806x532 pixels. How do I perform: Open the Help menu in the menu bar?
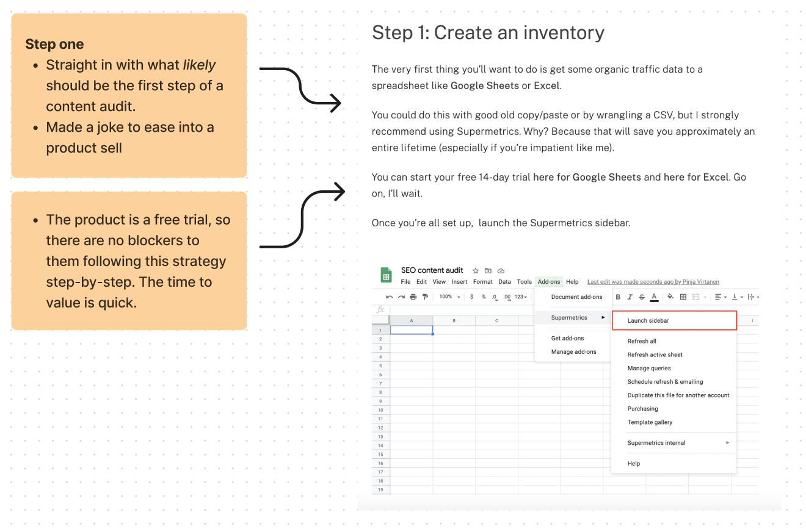pos(572,282)
